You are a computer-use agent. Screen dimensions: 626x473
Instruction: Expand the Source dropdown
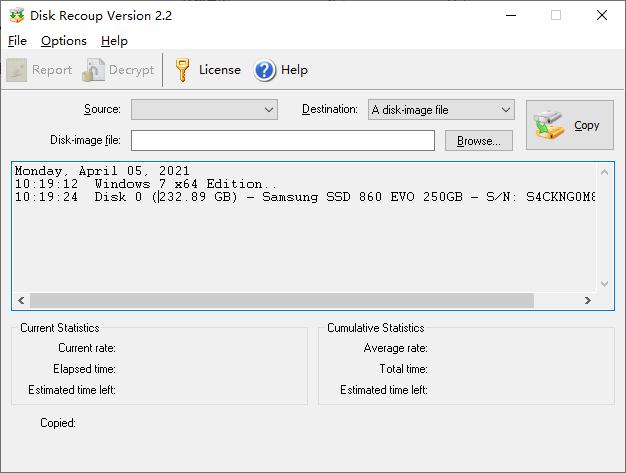pyautogui.click(x=204, y=110)
